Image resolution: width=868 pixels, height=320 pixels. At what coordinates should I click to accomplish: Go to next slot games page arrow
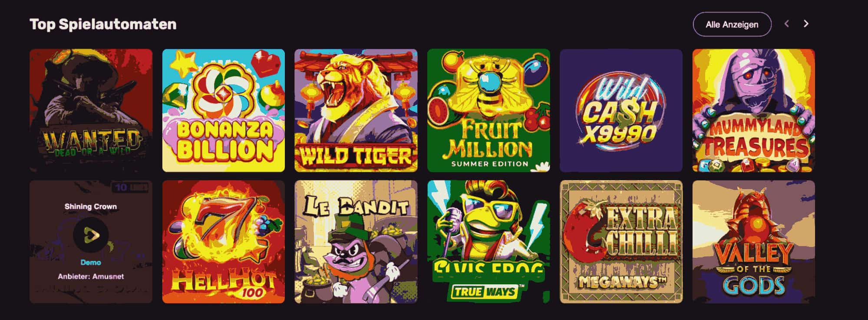tap(806, 24)
